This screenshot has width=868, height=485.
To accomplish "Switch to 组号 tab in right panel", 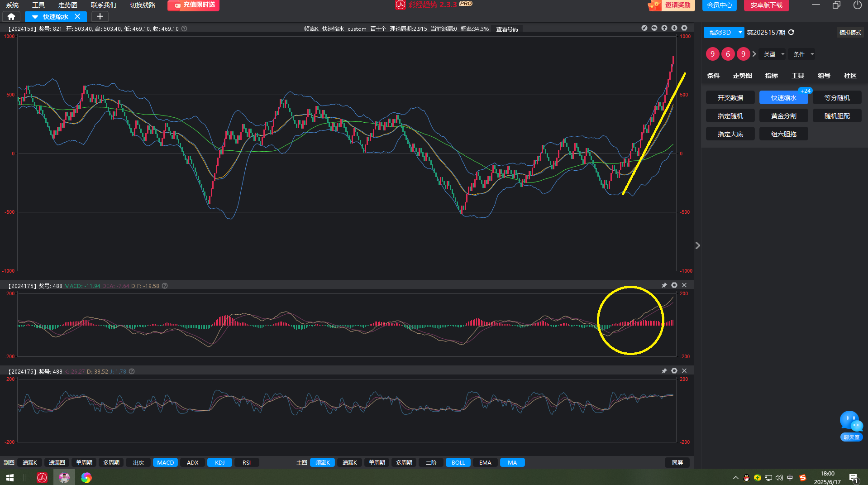I will point(824,76).
